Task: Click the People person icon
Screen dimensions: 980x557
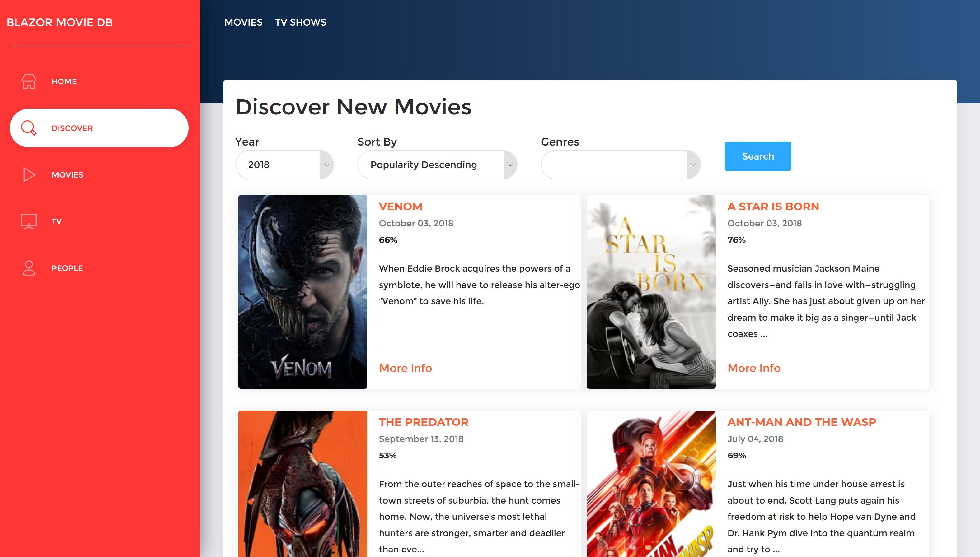Action: 29,268
